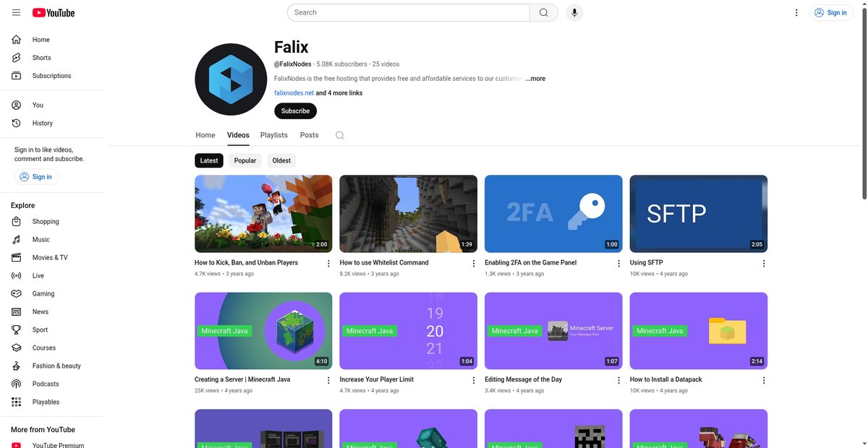Image resolution: width=868 pixels, height=448 pixels.
Task: Open Shorts in the sidebar
Action: pos(52,58)
